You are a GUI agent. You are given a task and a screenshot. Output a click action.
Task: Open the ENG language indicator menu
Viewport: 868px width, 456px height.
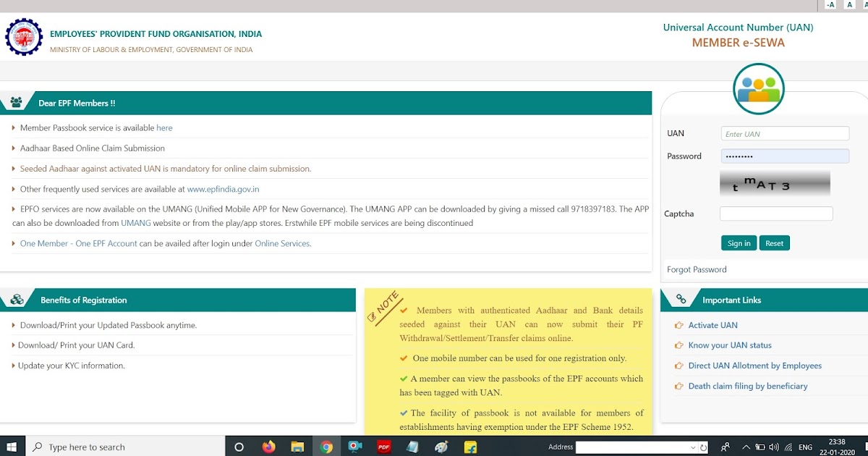tap(804, 447)
